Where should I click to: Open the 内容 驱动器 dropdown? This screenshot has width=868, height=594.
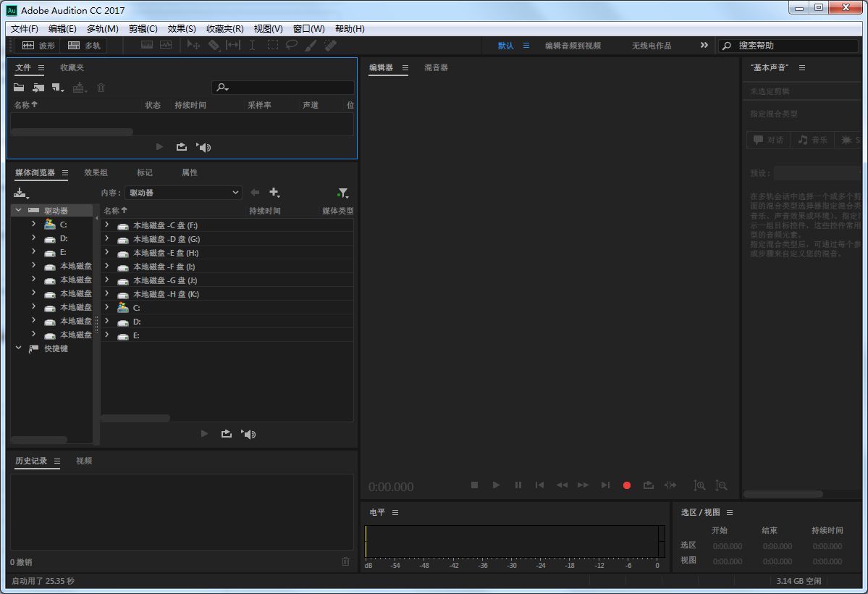coord(183,193)
